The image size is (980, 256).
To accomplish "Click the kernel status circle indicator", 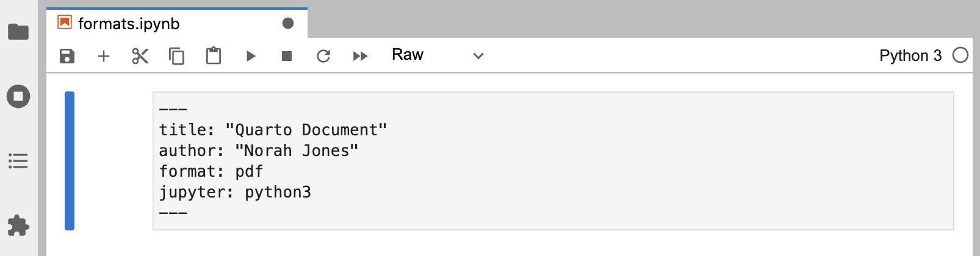I will tap(960, 55).
